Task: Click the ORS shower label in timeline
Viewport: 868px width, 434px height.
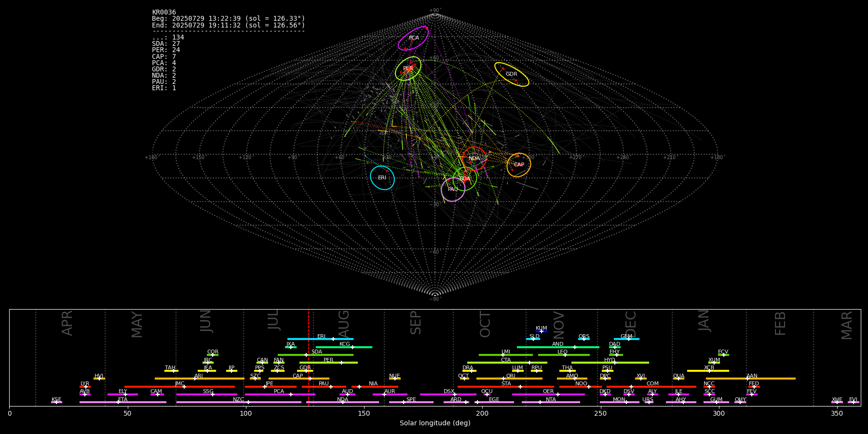Action: (584, 337)
